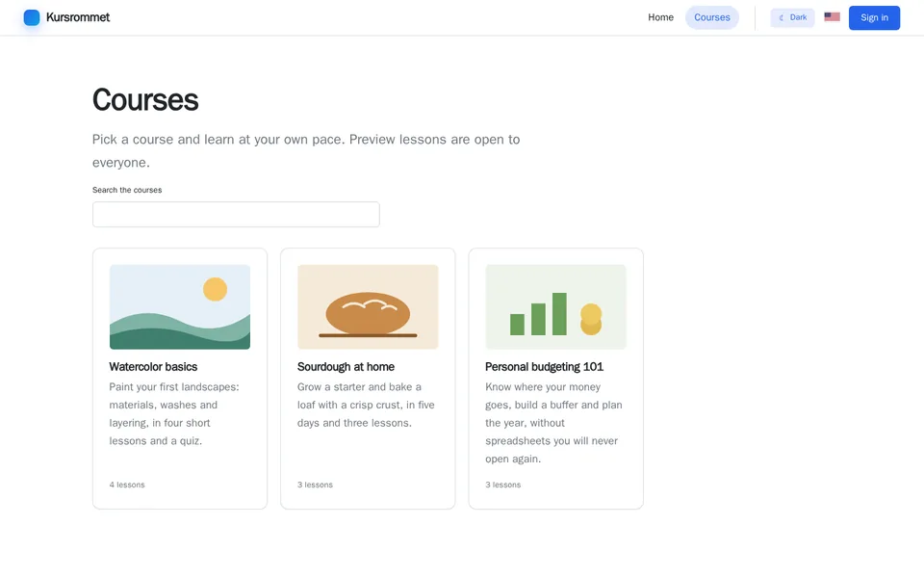Open the Personal budgeting bar chart thumbnail
924x578 pixels.
point(555,306)
